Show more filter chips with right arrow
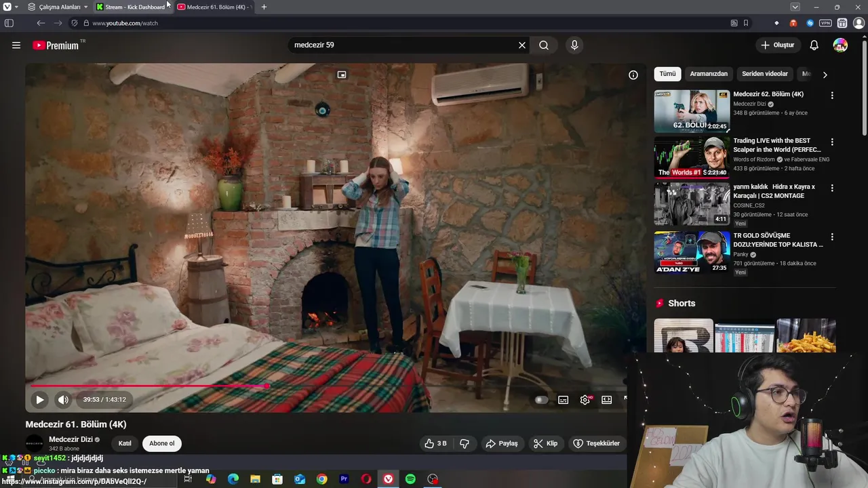The height and width of the screenshot is (488, 868). click(825, 75)
